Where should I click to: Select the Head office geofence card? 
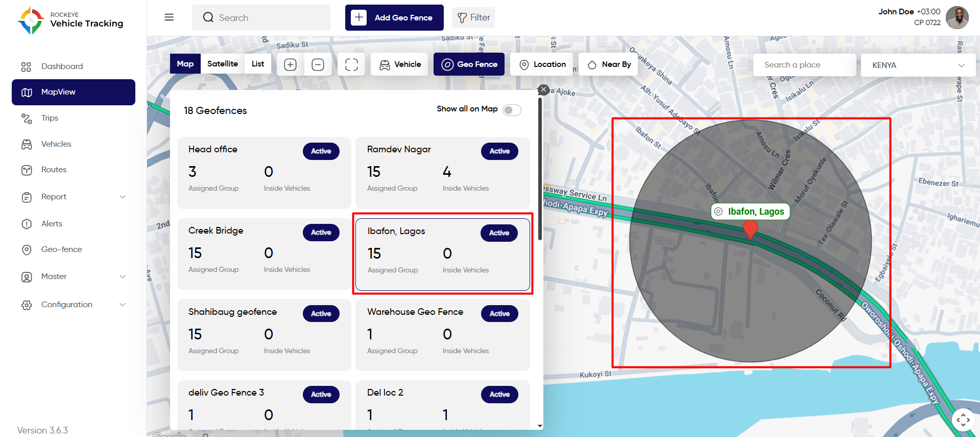pos(264,173)
